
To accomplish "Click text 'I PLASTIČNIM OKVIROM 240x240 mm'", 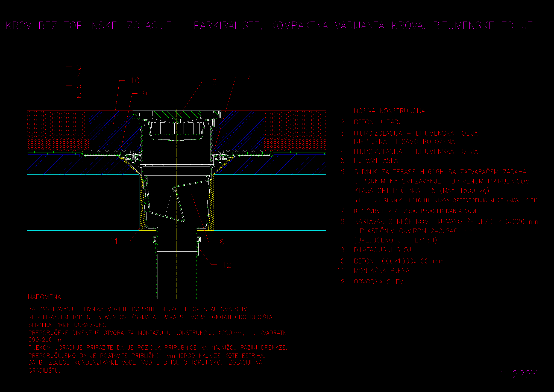I will click(x=414, y=231).
